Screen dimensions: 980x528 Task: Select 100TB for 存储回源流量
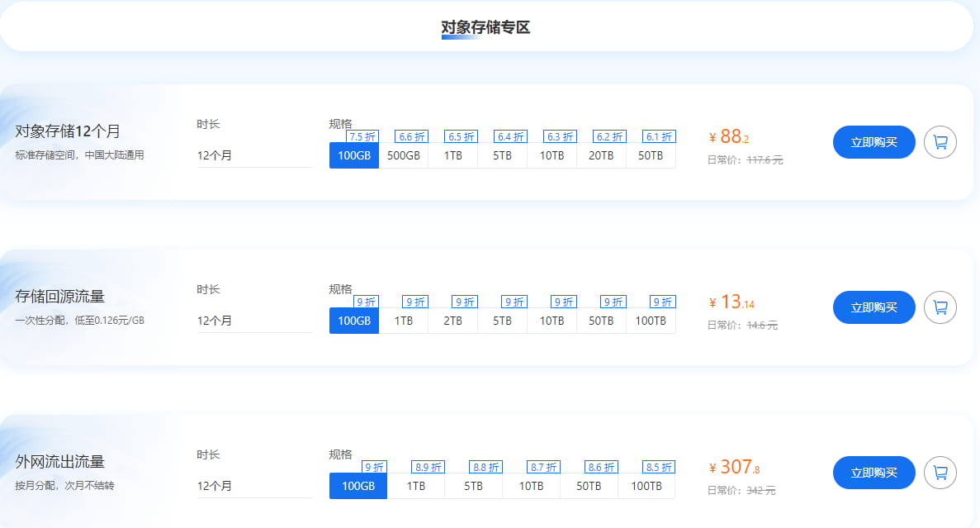(x=651, y=321)
